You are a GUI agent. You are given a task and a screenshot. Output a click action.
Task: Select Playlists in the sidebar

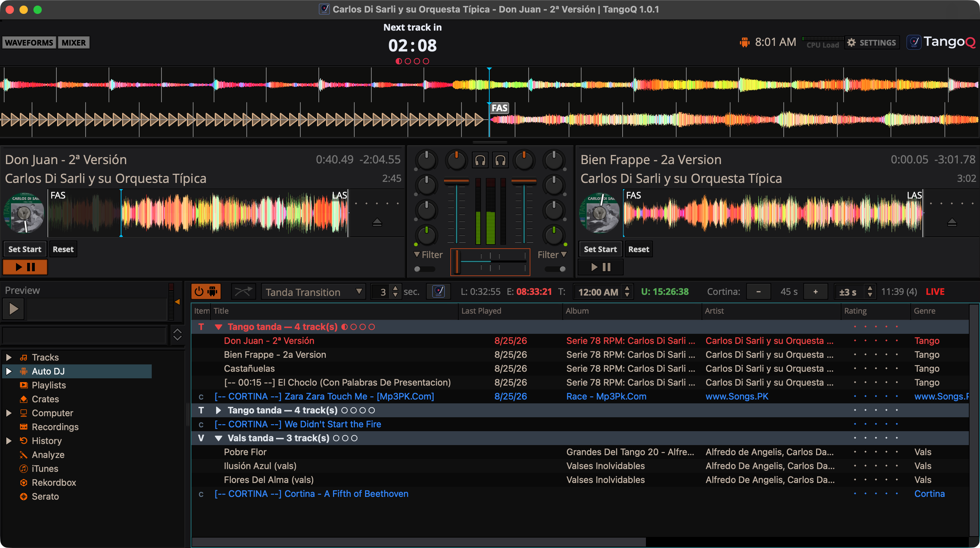click(x=49, y=385)
